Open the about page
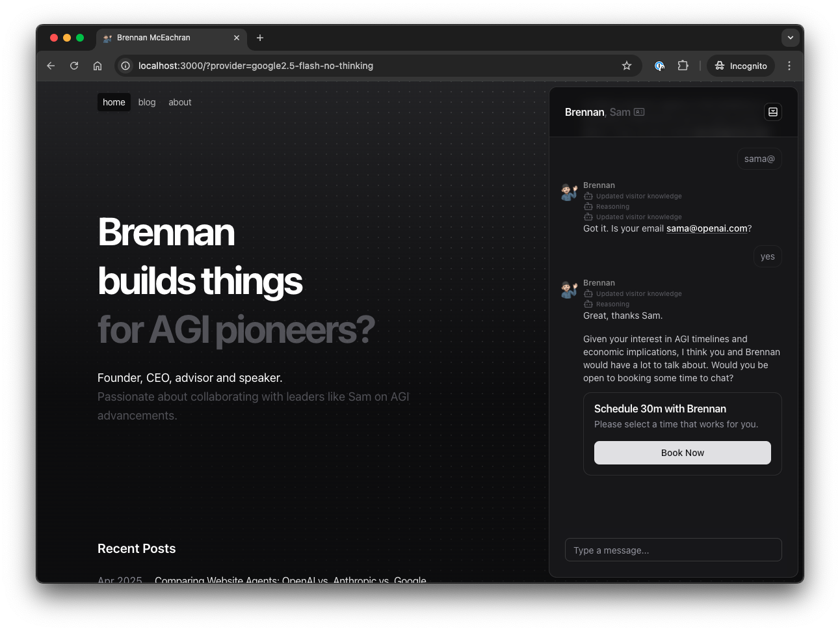The width and height of the screenshot is (840, 631). (x=179, y=102)
